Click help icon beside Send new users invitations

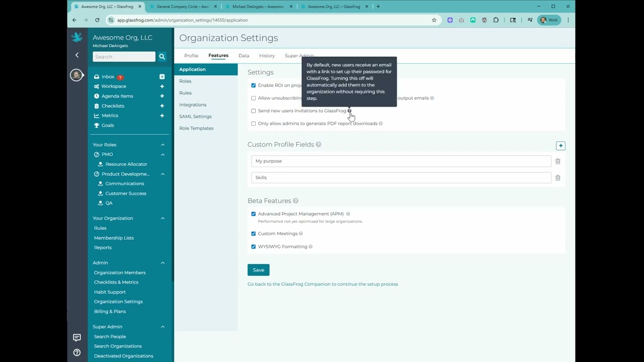(349, 111)
